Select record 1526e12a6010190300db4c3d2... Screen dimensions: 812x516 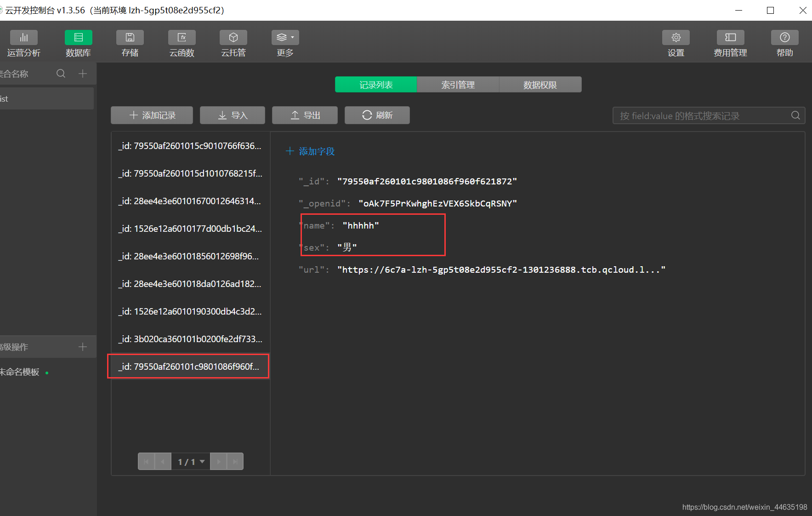click(x=190, y=311)
